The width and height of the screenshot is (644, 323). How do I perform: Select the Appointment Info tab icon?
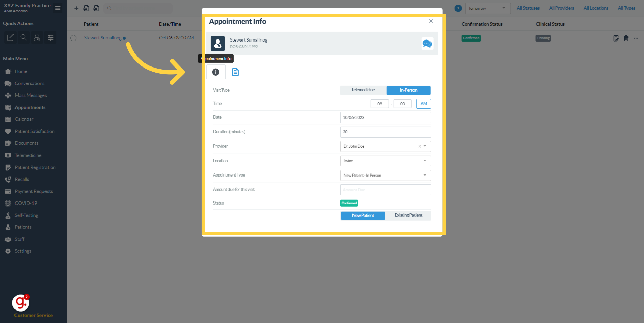[216, 72]
